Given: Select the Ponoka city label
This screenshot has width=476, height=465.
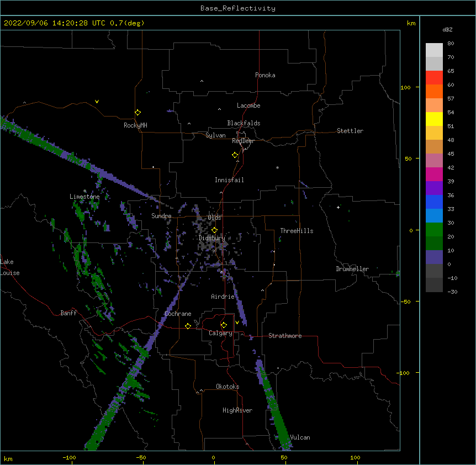Looking at the screenshot, I should click(x=265, y=75).
